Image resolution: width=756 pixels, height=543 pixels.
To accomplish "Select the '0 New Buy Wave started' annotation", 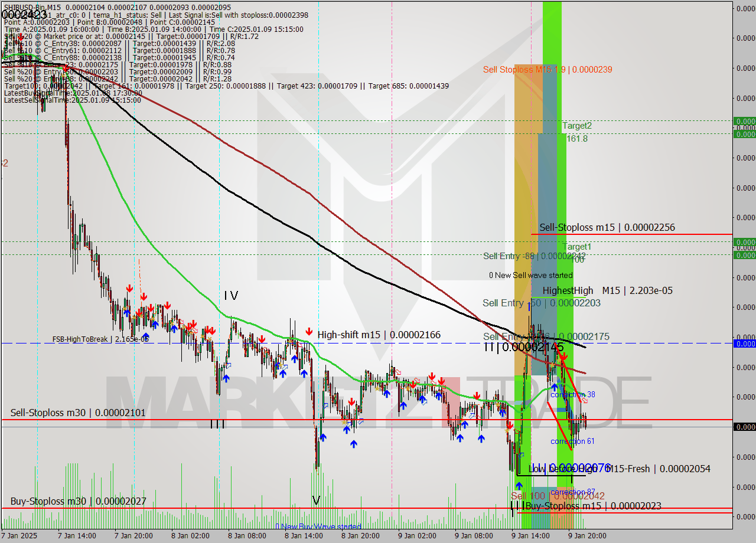I will (x=318, y=526).
